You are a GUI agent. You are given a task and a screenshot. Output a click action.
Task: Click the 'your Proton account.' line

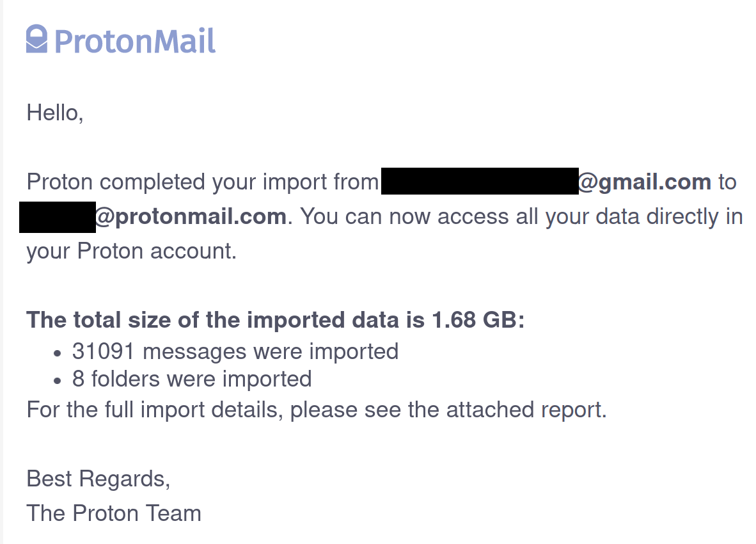pos(132,252)
